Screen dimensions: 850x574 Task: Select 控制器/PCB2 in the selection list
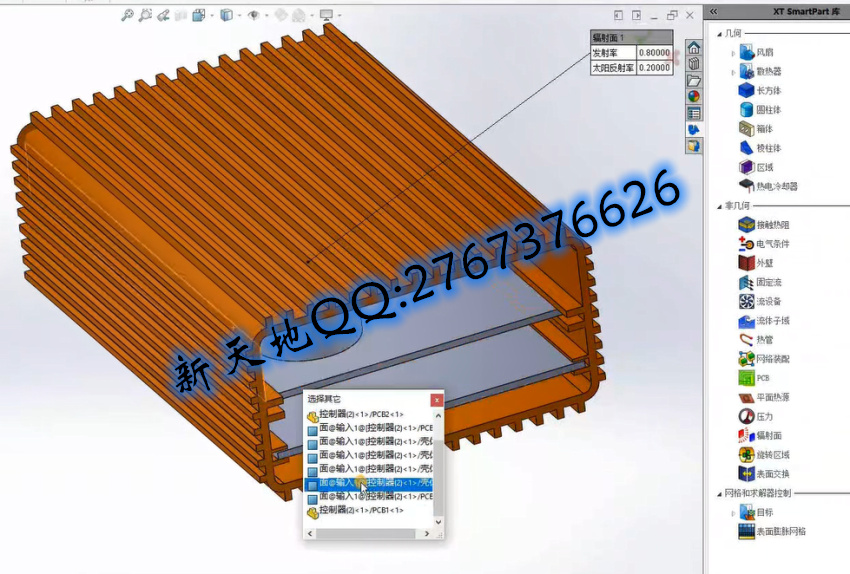[x=360, y=414]
